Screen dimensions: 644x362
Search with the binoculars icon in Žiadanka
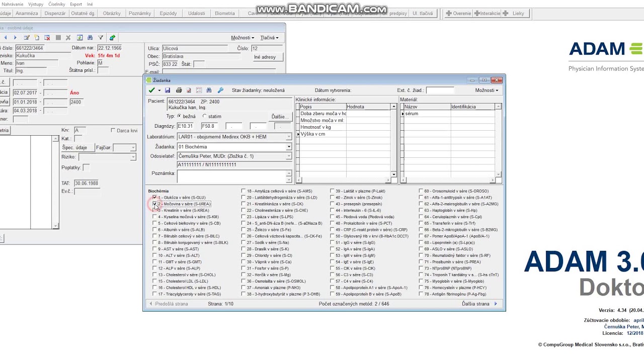(x=209, y=90)
